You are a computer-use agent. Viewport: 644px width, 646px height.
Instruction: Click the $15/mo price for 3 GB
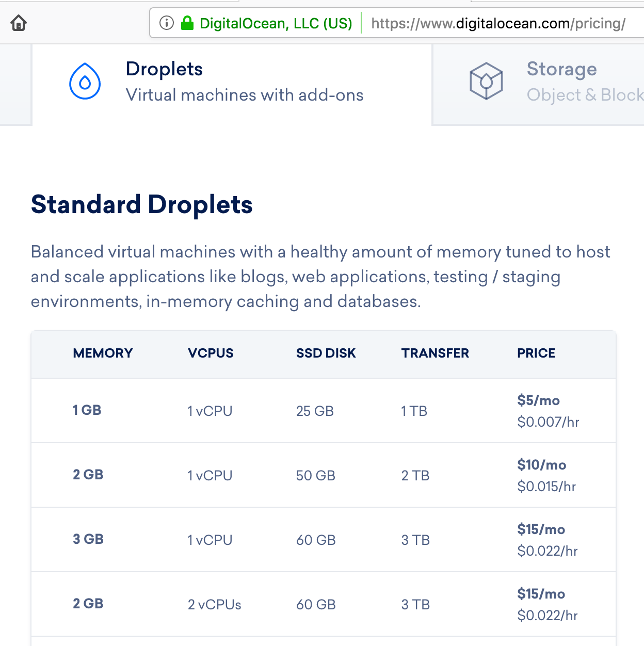coord(541,529)
